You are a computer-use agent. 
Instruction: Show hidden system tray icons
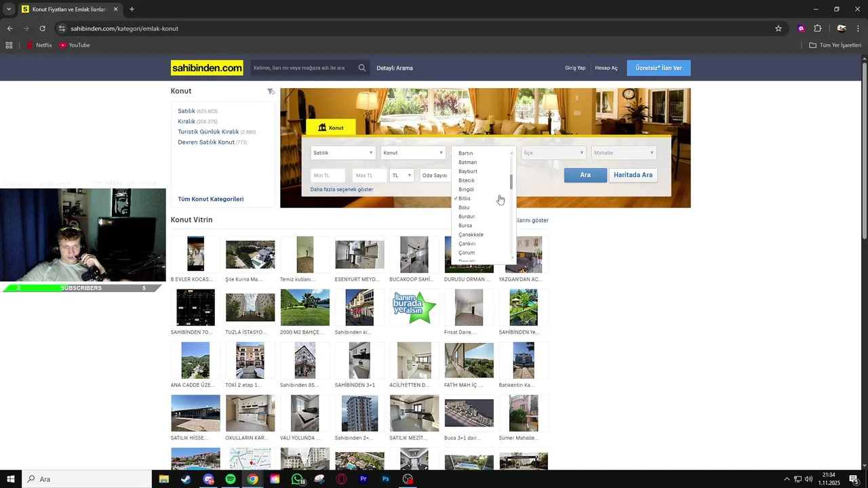(x=787, y=479)
